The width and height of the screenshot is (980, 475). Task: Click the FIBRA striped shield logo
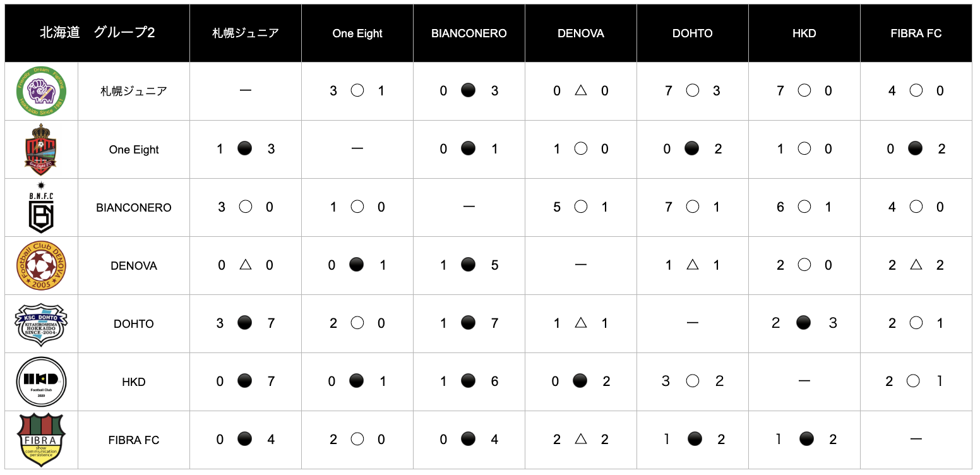click(41, 440)
